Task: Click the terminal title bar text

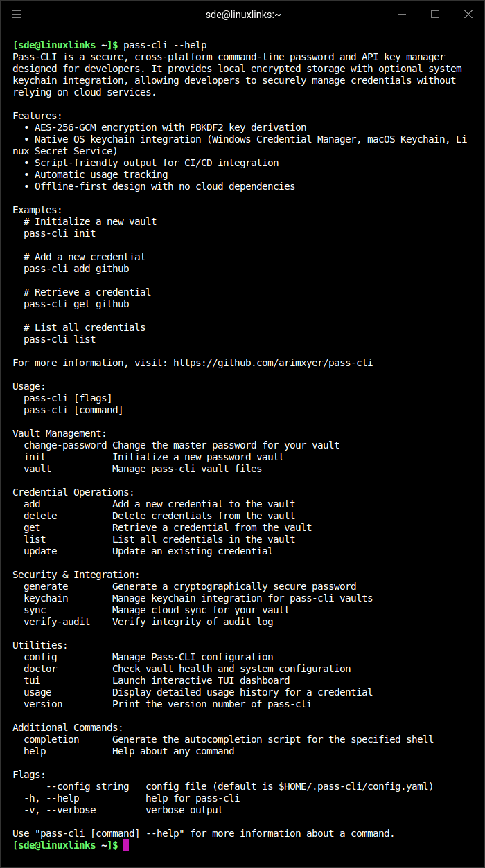Action: click(x=242, y=14)
